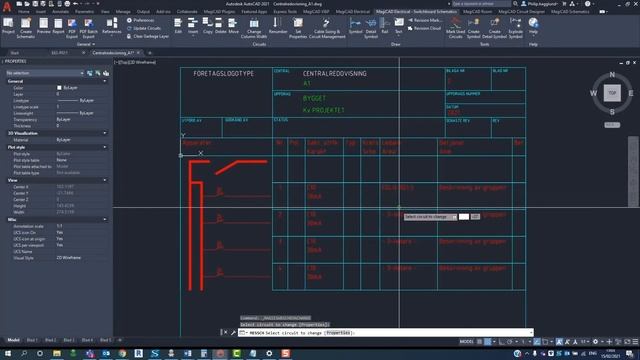The image size is (640, 360).
Task: Select the Move circuit tool
Action: (233, 26)
